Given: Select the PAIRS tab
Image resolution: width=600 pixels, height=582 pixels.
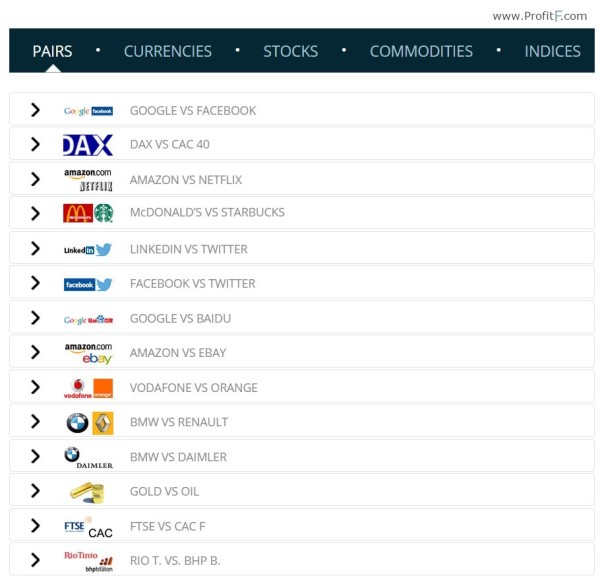Looking at the screenshot, I should [x=52, y=51].
